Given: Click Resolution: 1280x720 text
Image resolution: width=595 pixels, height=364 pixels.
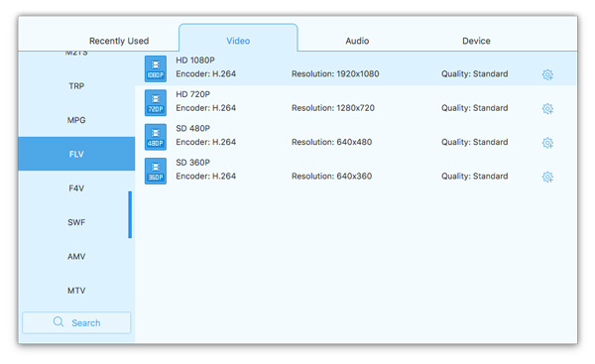Looking at the screenshot, I should point(333,108).
